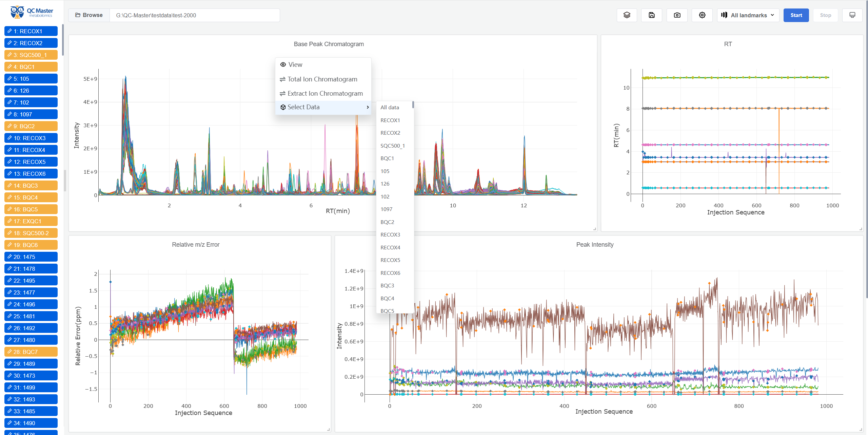Open the settings gear icon
The width and height of the screenshot is (868, 435).
pos(702,15)
